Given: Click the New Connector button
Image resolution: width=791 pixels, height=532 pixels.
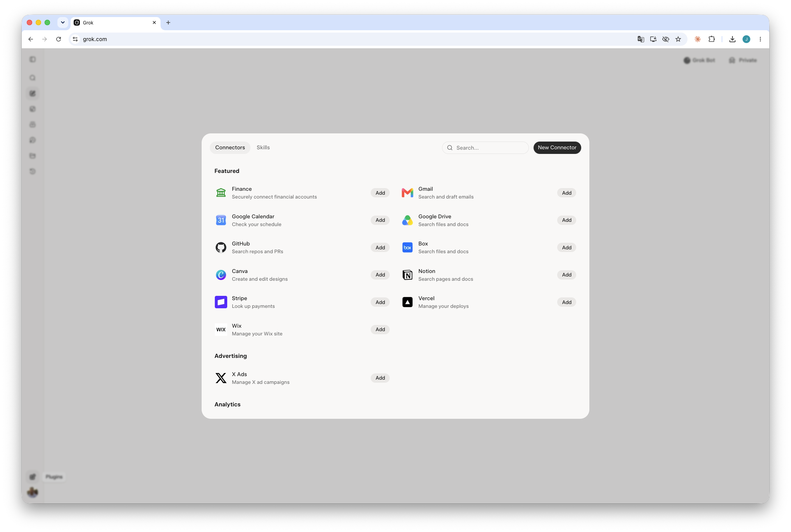Looking at the screenshot, I should coord(557,148).
